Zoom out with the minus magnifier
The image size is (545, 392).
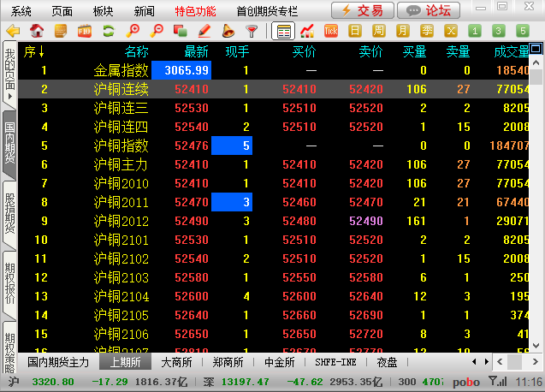(157, 32)
